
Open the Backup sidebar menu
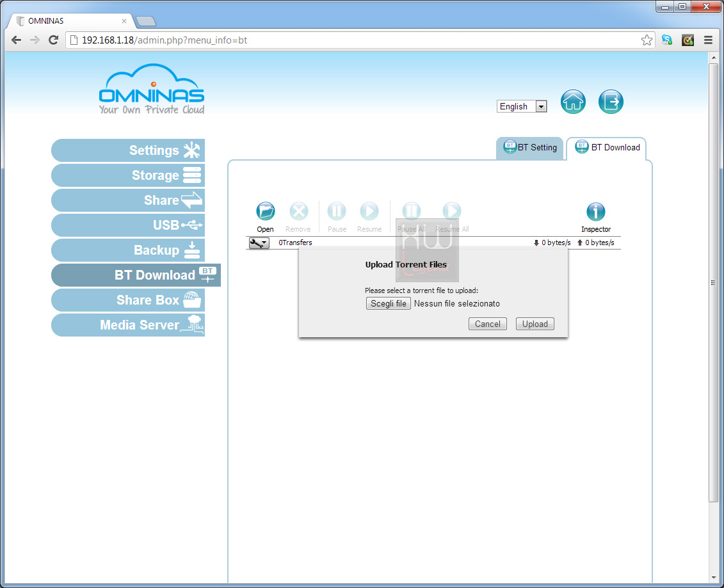(128, 250)
